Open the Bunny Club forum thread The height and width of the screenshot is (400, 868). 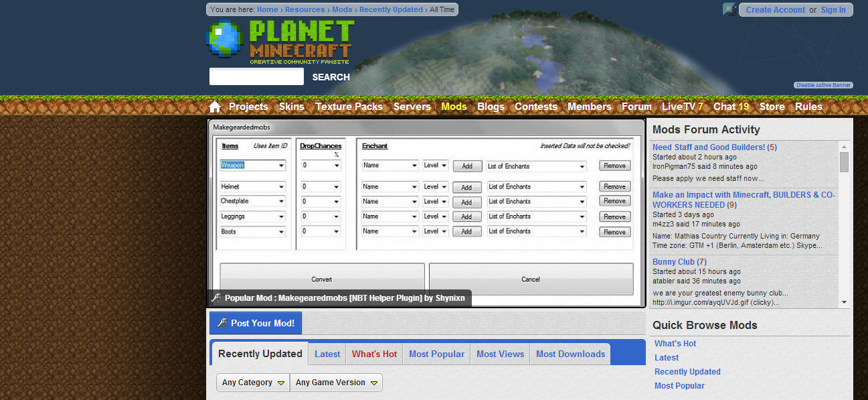(x=674, y=261)
